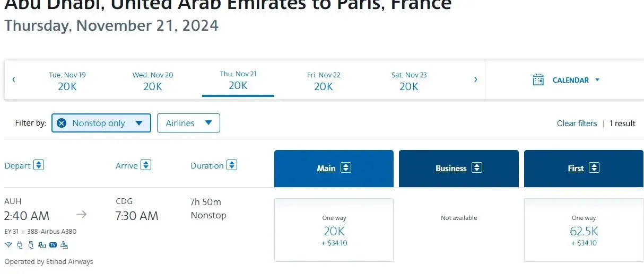Remove the Nonstop only filter via X icon
644x274 pixels.
(x=62, y=123)
